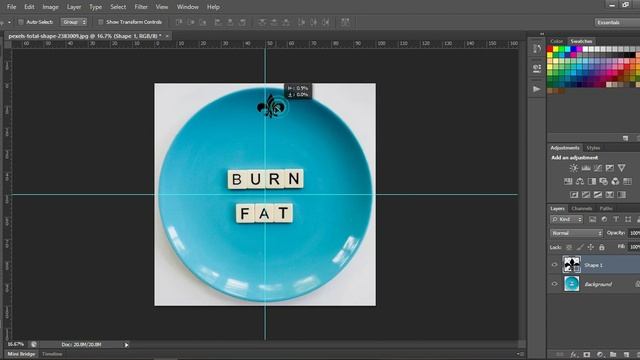This screenshot has height=360, width=640.
Task: Add a Vibrance adjustment
Action: point(621,168)
